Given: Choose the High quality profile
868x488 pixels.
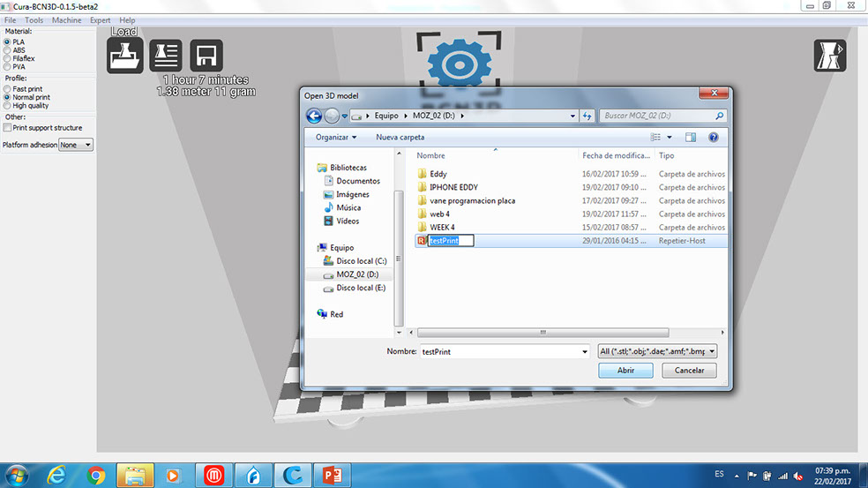Looking at the screenshot, I should [7, 105].
